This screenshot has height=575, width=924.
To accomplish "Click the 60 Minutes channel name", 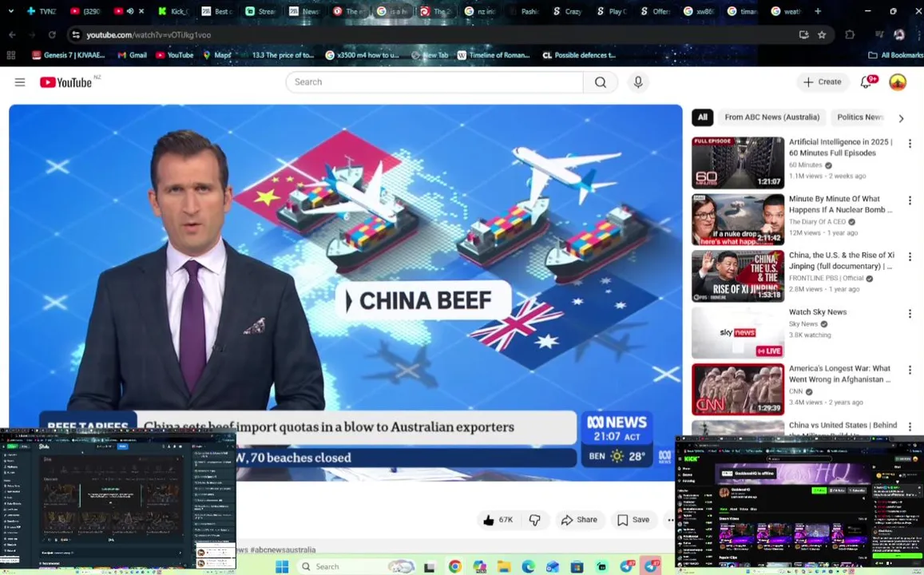I will point(805,165).
